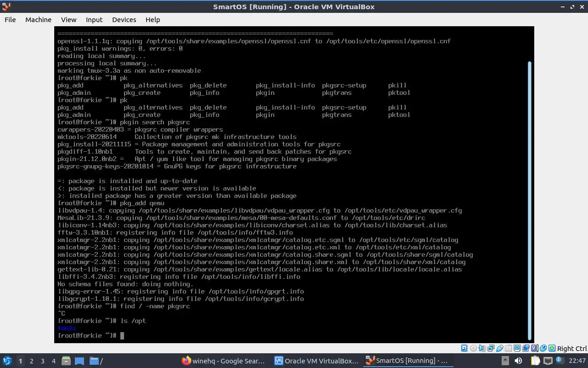Open the Machine menu
This screenshot has height=368, width=588.
click(x=38, y=19)
